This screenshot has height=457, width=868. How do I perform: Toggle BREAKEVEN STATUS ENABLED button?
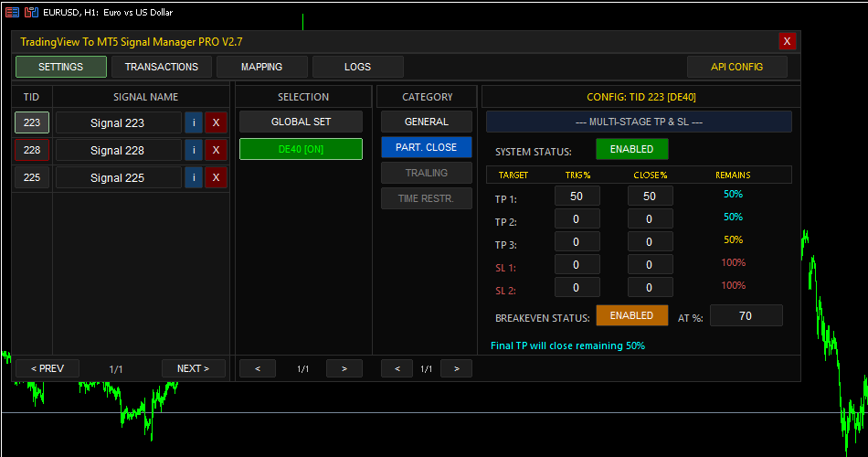pyautogui.click(x=631, y=315)
